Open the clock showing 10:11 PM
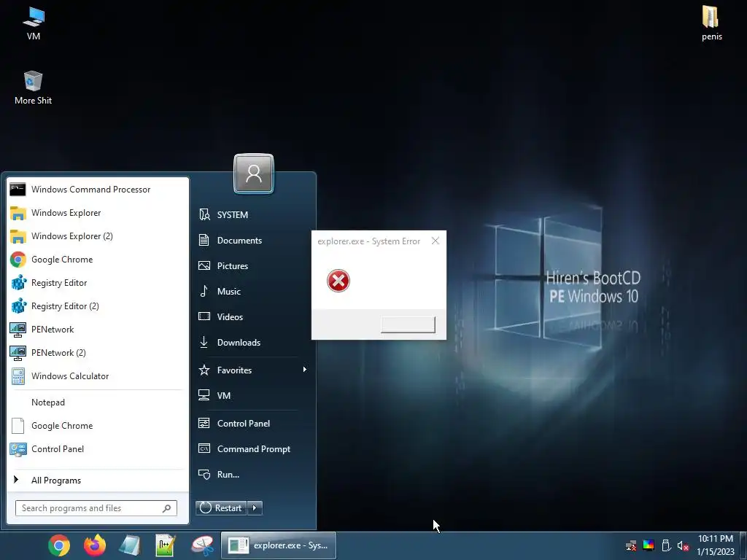747x560 pixels. tap(715, 545)
